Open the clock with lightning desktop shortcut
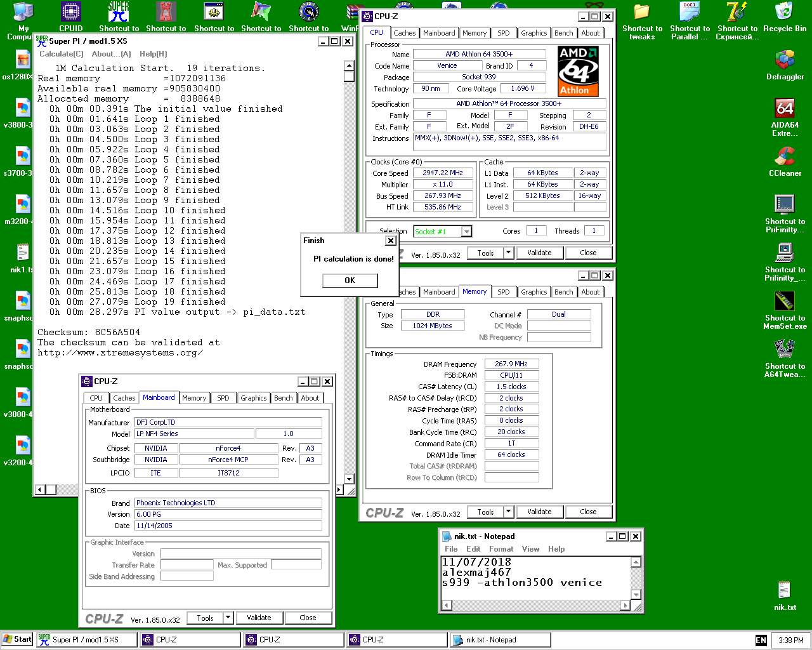Screen dimensions: 812x650 click(308, 12)
